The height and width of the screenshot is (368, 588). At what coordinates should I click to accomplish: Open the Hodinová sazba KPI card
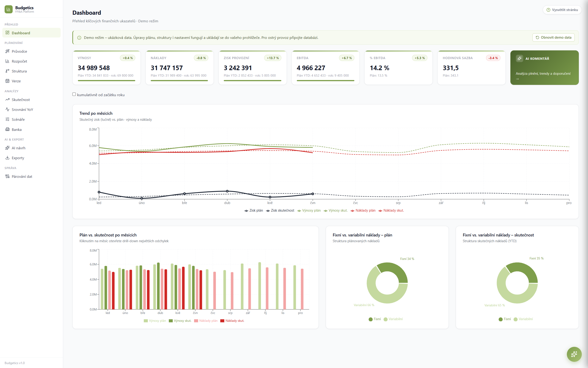tap(471, 68)
